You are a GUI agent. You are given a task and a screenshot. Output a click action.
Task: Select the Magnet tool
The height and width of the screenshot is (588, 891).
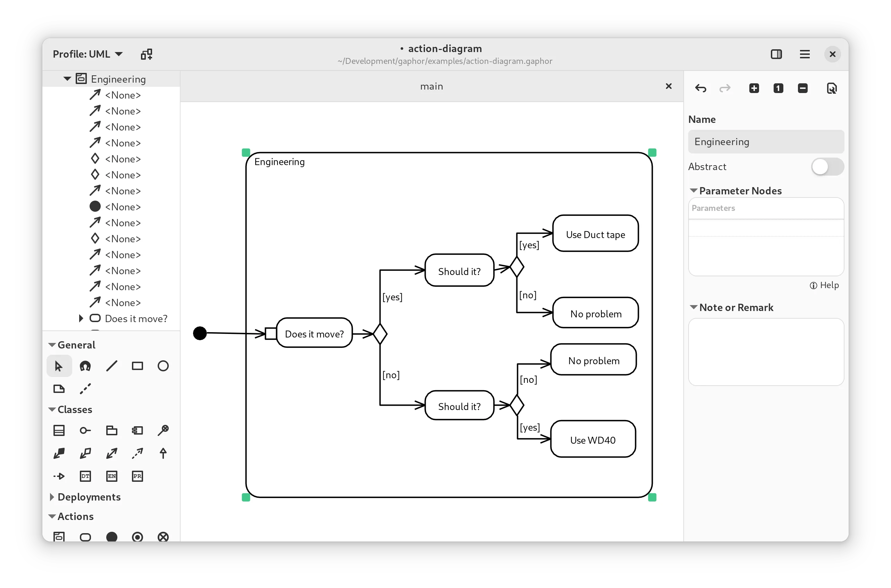coord(85,366)
